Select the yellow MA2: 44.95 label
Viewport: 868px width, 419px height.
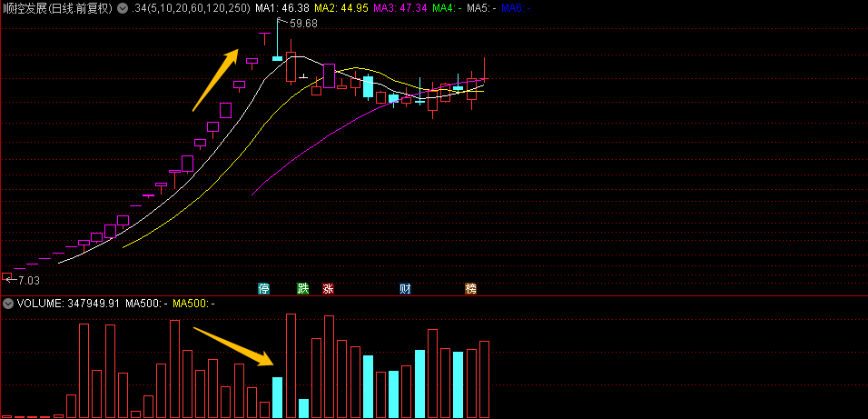click(x=341, y=8)
